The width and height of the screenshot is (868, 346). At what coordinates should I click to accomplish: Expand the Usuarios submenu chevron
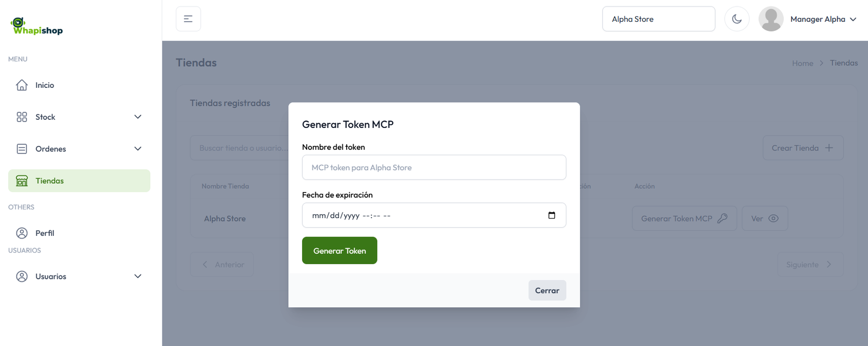tap(138, 277)
